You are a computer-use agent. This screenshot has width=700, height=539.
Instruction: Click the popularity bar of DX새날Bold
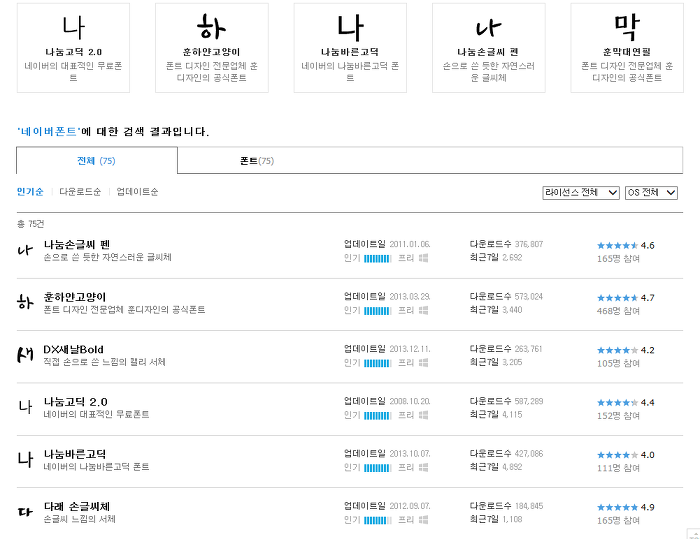(x=378, y=363)
